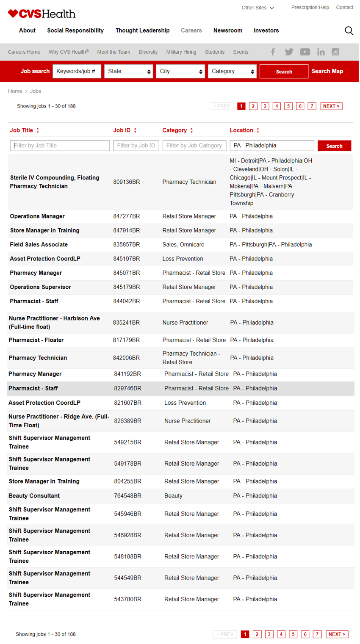Image resolution: width=360 pixels, height=644 pixels.
Task: Open Operations Supervisor job listing
Action: tap(41, 287)
